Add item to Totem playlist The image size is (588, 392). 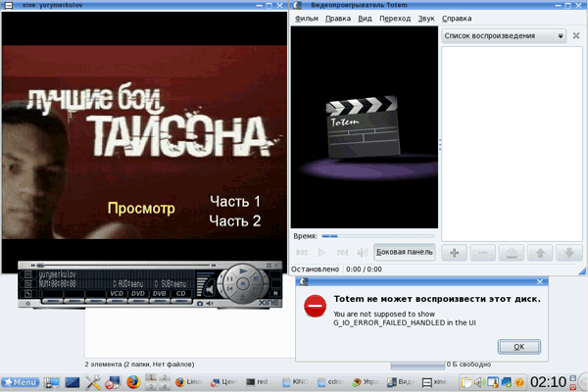coord(454,253)
